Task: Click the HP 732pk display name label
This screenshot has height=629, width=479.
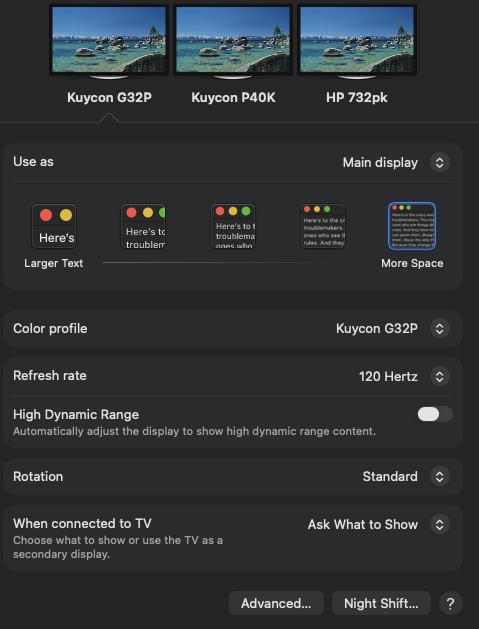Action: click(x=357, y=97)
